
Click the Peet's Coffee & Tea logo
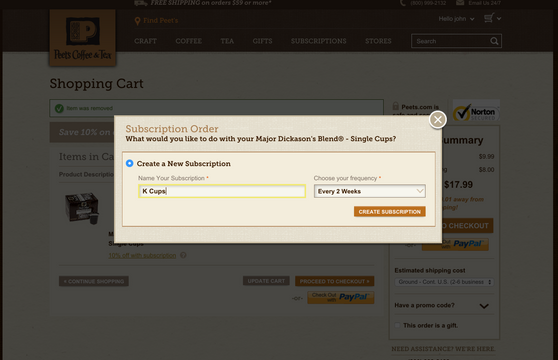click(83, 38)
